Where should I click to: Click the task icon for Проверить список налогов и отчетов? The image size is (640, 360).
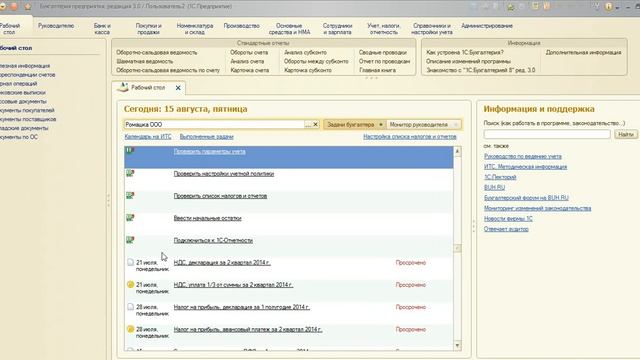(130, 196)
